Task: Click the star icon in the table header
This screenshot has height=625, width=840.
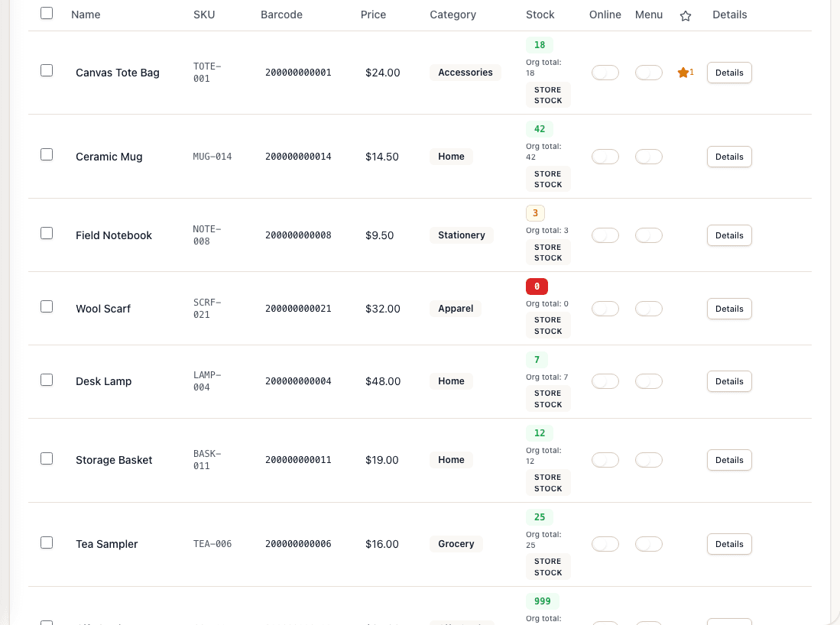Action: point(685,16)
